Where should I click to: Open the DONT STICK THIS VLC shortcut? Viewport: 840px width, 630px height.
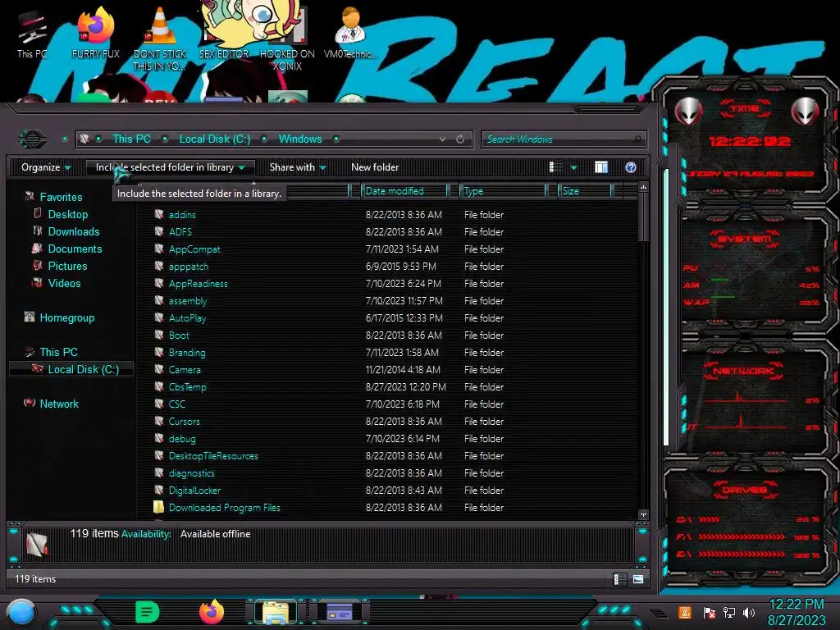point(160,39)
